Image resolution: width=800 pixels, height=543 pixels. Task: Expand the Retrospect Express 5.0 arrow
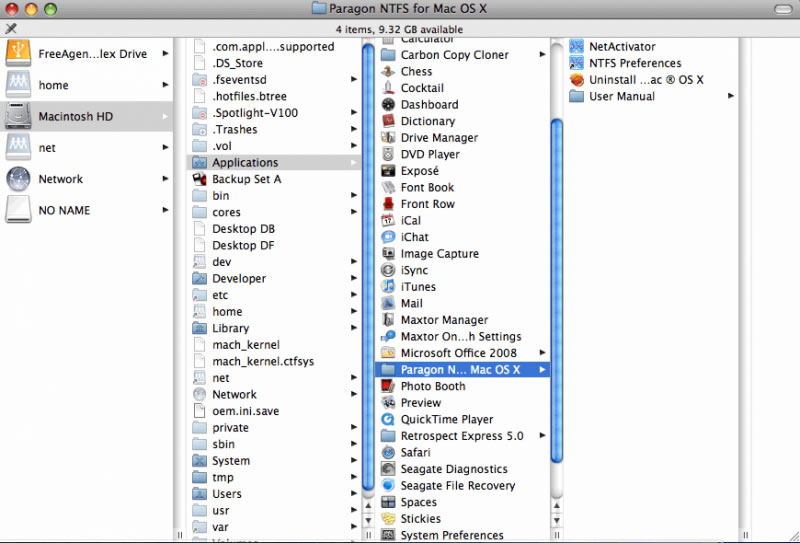pyautogui.click(x=542, y=436)
